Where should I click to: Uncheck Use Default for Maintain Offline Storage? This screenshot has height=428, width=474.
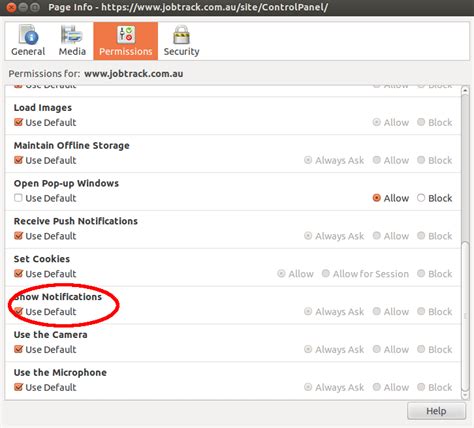point(18,160)
